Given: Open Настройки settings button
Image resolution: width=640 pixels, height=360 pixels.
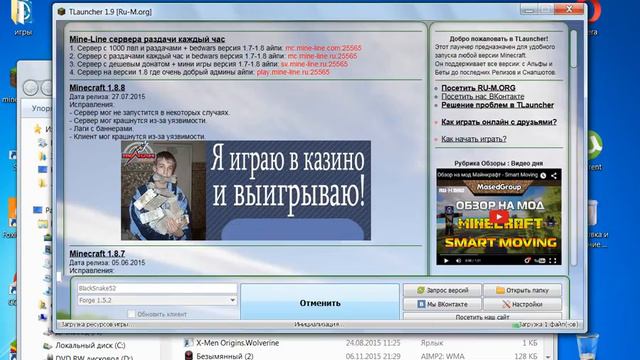Looking at the screenshot, I should click(522, 304).
